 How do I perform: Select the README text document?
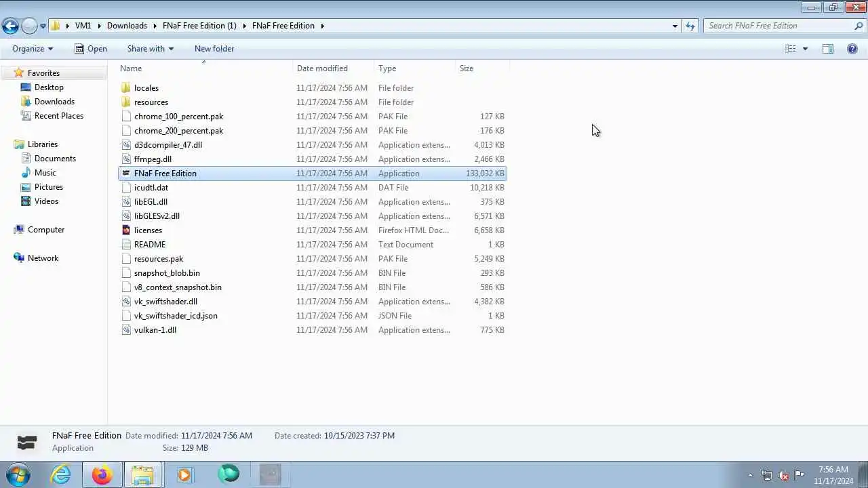pyautogui.click(x=150, y=245)
